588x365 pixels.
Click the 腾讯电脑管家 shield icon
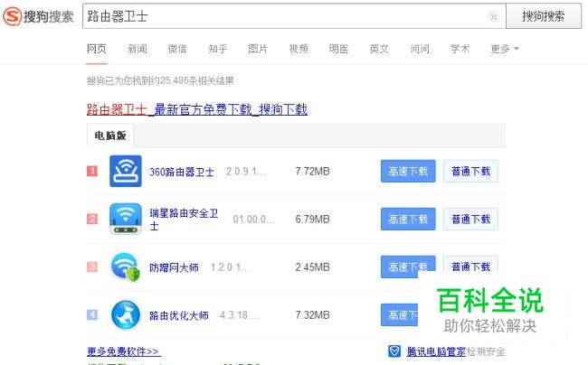[394, 351]
